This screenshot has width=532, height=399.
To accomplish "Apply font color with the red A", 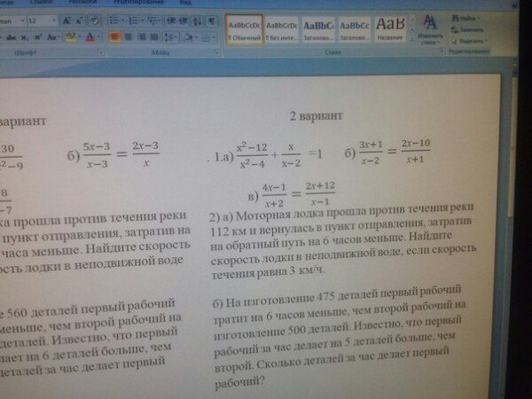I will pyautogui.click(x=90, y=37).
